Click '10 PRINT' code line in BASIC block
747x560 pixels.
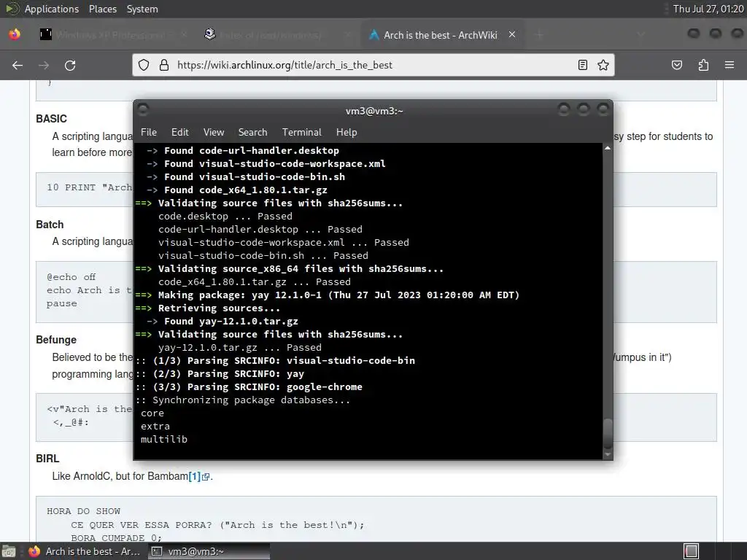pos(89,187)
